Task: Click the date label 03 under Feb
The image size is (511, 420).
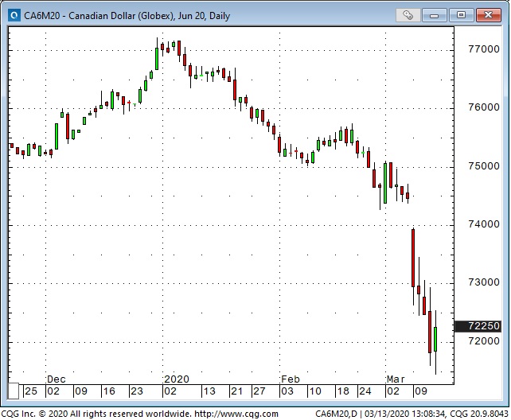Action: coord(287,391)
